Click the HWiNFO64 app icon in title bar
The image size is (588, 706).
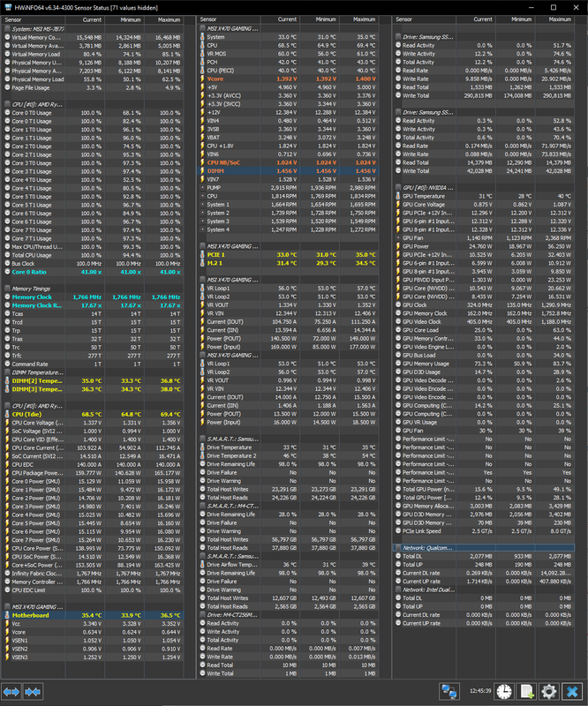(7, 8)
